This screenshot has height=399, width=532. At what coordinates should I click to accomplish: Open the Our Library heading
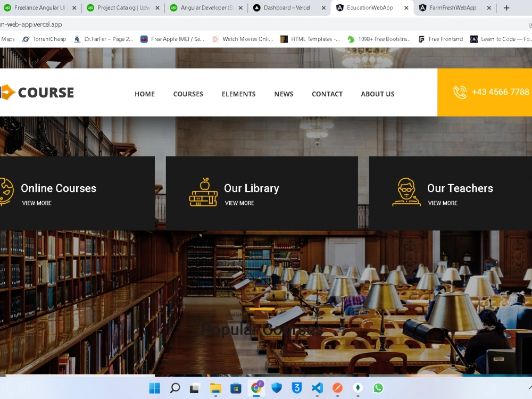tap(252, 188)
